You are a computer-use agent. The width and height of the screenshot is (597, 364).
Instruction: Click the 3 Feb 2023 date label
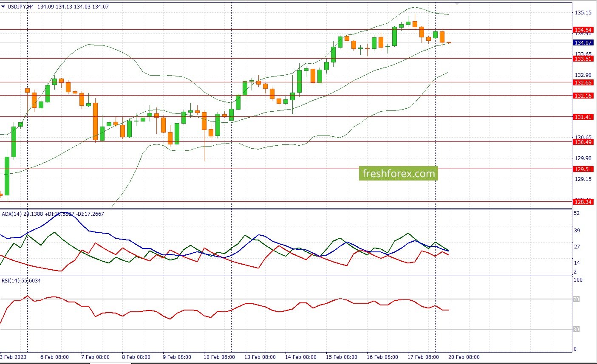[13, 357]
